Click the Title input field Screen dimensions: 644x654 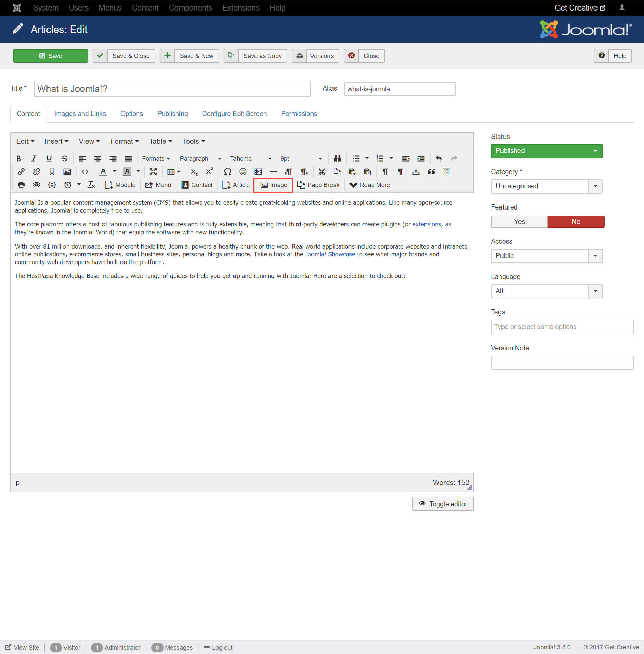(172, 89)
